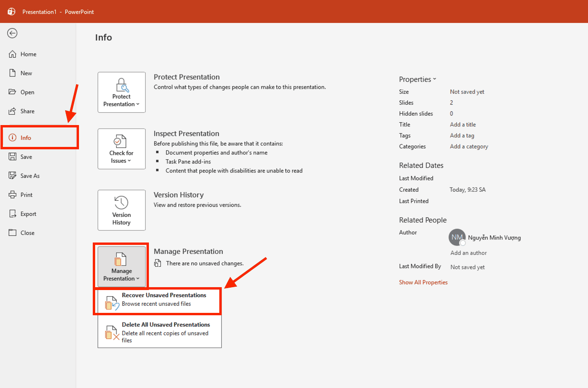Open the Protect Presentation dropdown button
Viewport: 588px width, 388px height.
[122, 92]
